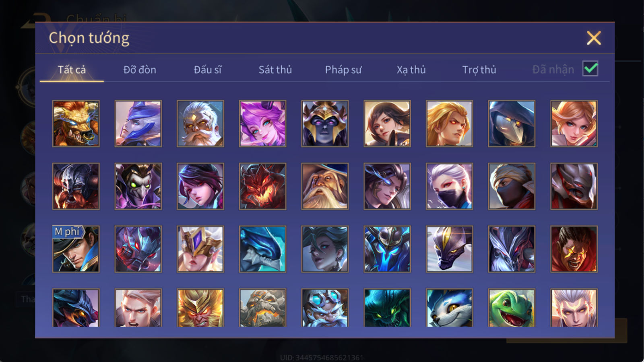644x362 pixels.
Task: Pick the blue raccoon hero portrait
Action: (449, 308)
